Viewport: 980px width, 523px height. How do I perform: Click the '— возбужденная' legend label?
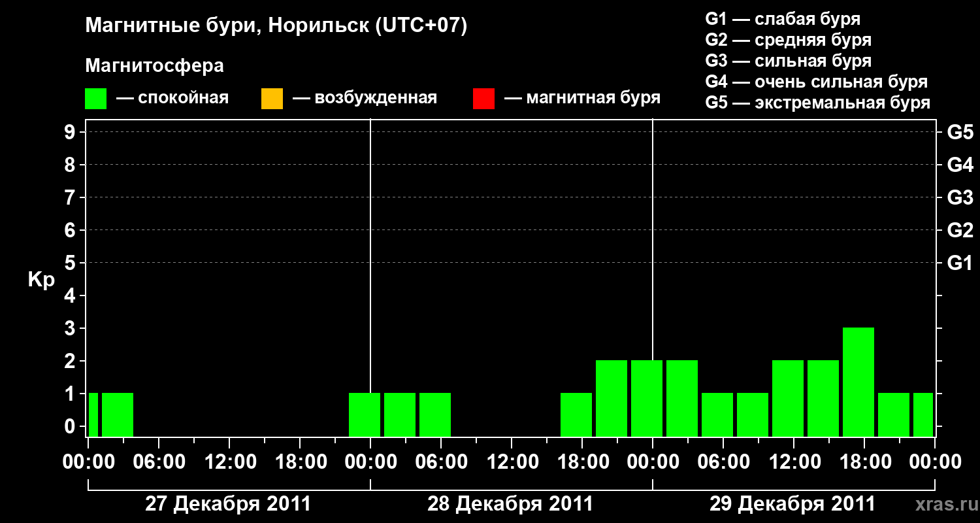point(365,99)
